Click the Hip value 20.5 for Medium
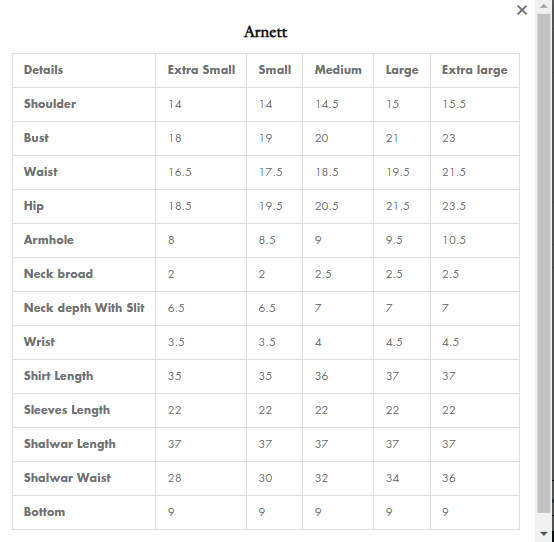 (326, 206)
